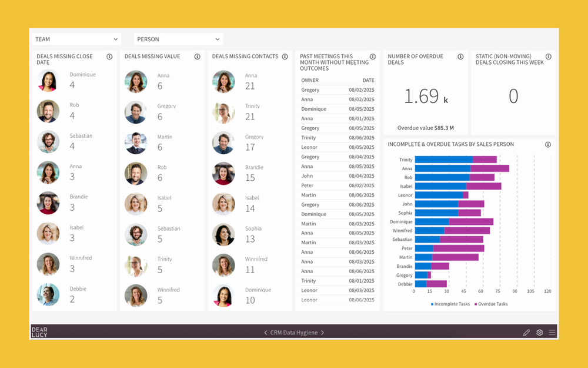The width and height of the screenshot is (588, 368).
Task: Select Martin's avatar in Deals Missing Value
Action: point(136,143)
